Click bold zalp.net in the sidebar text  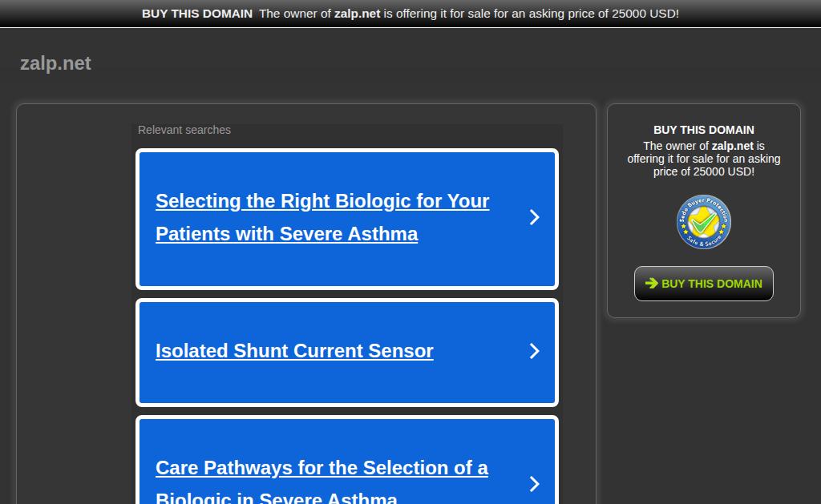coord(732,146)
